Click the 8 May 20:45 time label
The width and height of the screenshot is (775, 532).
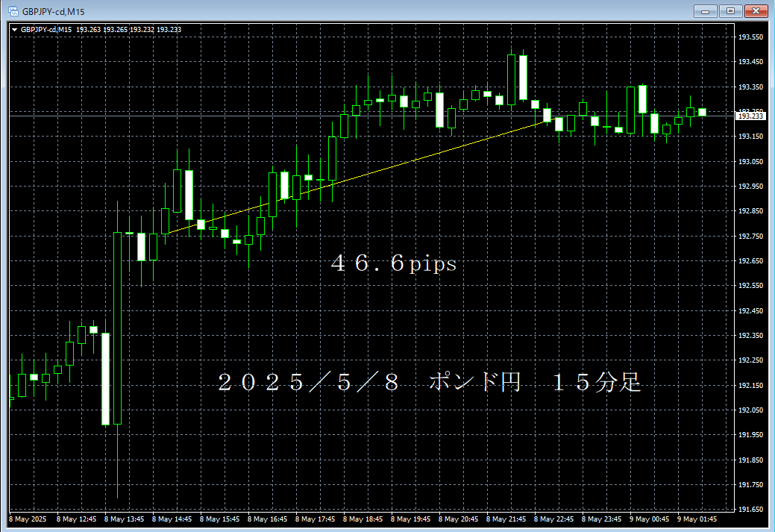tap(458, 519)
